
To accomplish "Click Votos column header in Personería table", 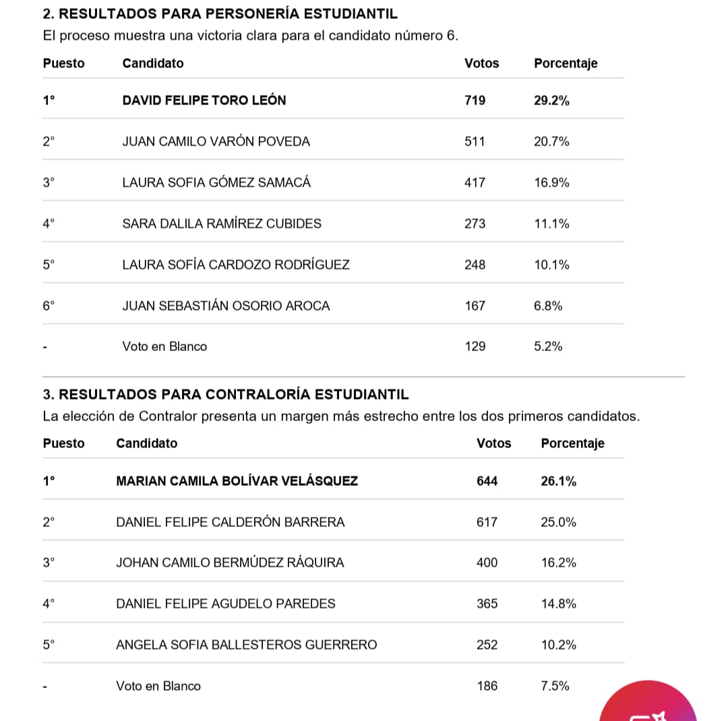I will (x=481, y=63).
